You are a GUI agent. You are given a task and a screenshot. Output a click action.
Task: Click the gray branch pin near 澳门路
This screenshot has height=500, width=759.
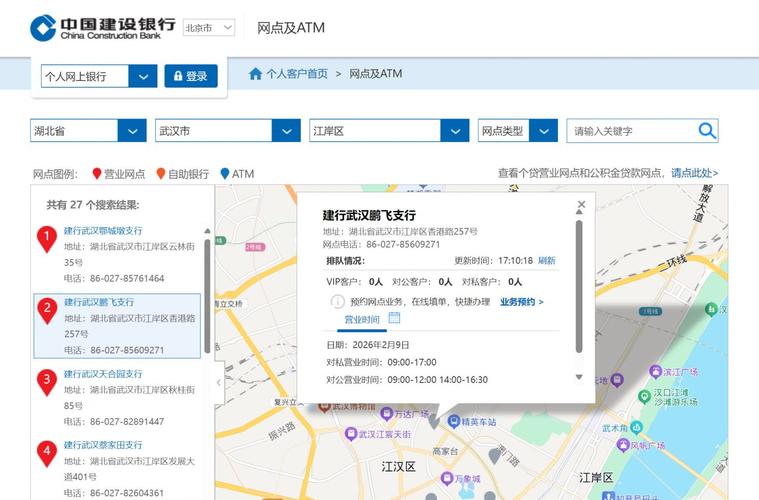(x=494, y=456)
